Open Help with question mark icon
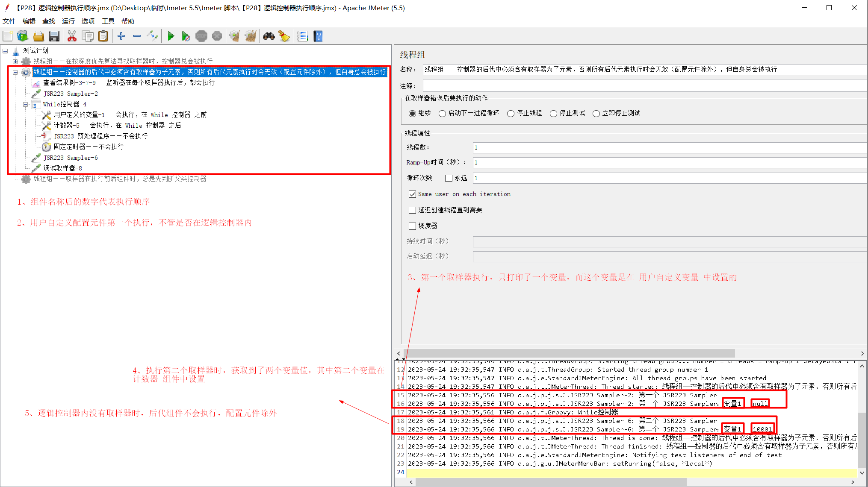The width and height of the screenshot is (868, 487). click(x=318, y=36)
